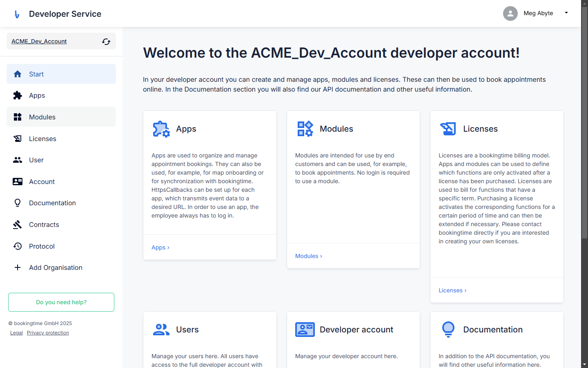
Task: Select Modules in the sidebar
Action: pos(61,117)
